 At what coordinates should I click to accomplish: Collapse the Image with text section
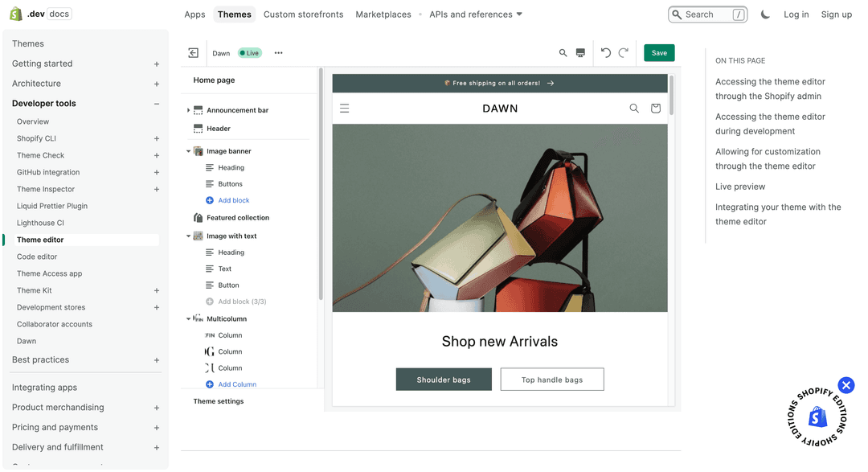pos(188,236)
